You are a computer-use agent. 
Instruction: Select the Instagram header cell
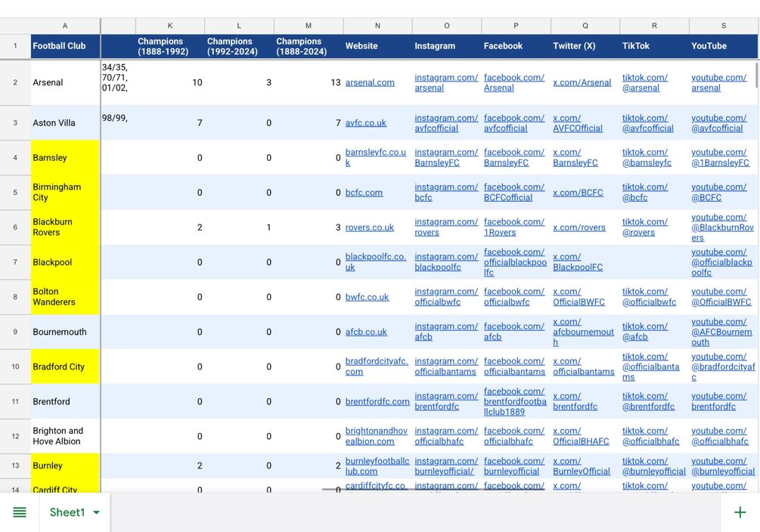[446, 47]
